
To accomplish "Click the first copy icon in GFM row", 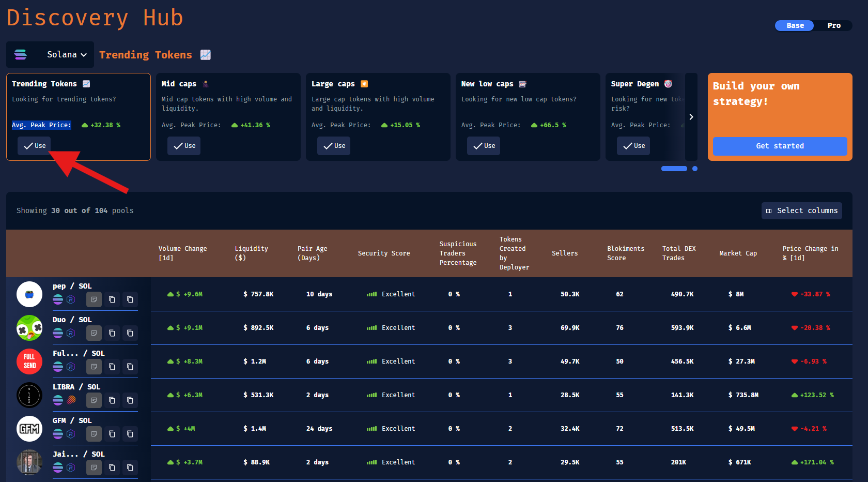I will 112,434.
